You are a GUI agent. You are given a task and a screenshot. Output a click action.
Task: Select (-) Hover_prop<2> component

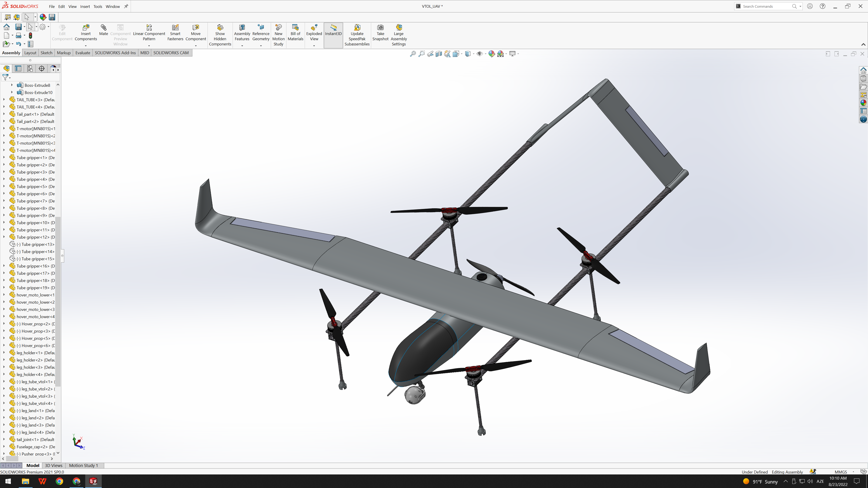32,324
